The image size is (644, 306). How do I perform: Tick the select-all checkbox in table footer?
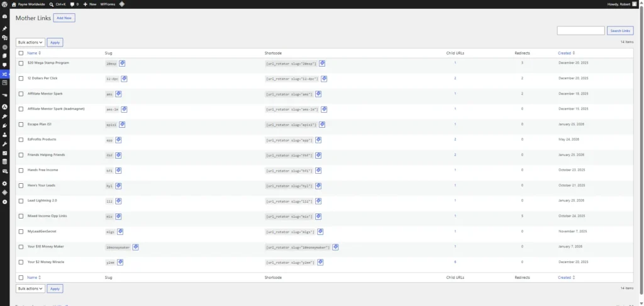point(21,278)
